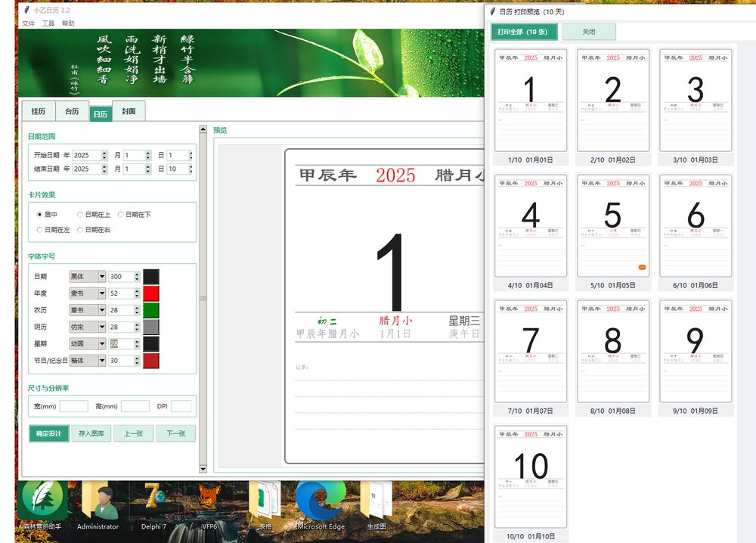Switch to the 日历 tab
The width and height of the screenshot is (756, 543).
(101, 113)
